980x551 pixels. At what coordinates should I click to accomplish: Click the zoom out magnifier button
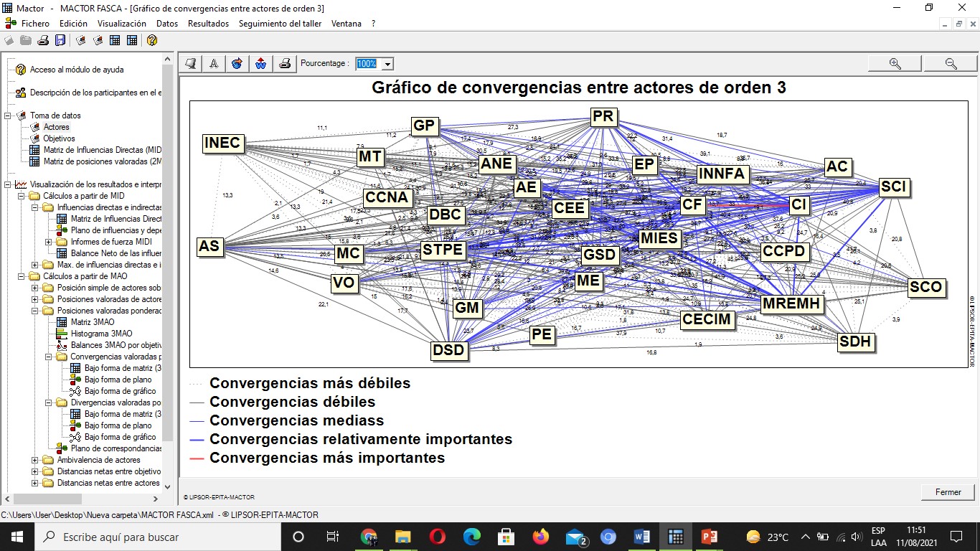[951, 63]
